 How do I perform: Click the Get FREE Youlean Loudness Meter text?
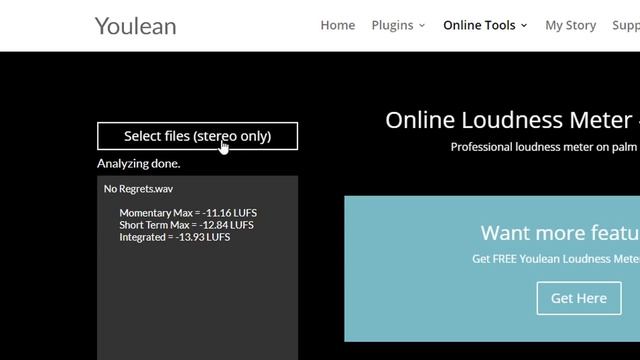(x=556, y=259)
